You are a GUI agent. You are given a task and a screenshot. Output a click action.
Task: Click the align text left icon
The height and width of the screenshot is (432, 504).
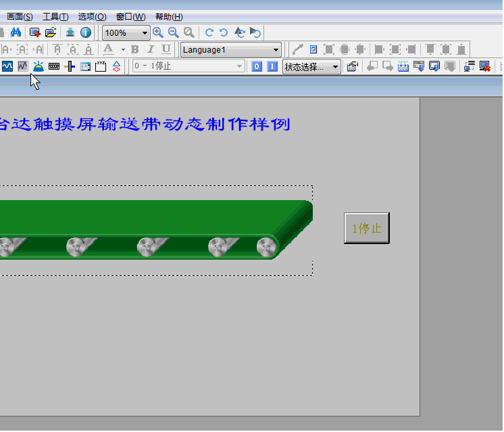[7, 49]
